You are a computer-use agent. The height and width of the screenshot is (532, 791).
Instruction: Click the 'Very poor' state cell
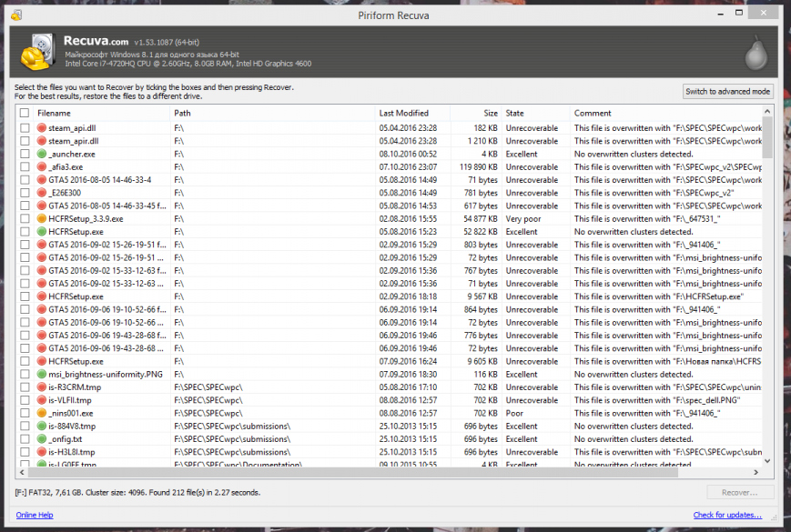pos(523,218)
